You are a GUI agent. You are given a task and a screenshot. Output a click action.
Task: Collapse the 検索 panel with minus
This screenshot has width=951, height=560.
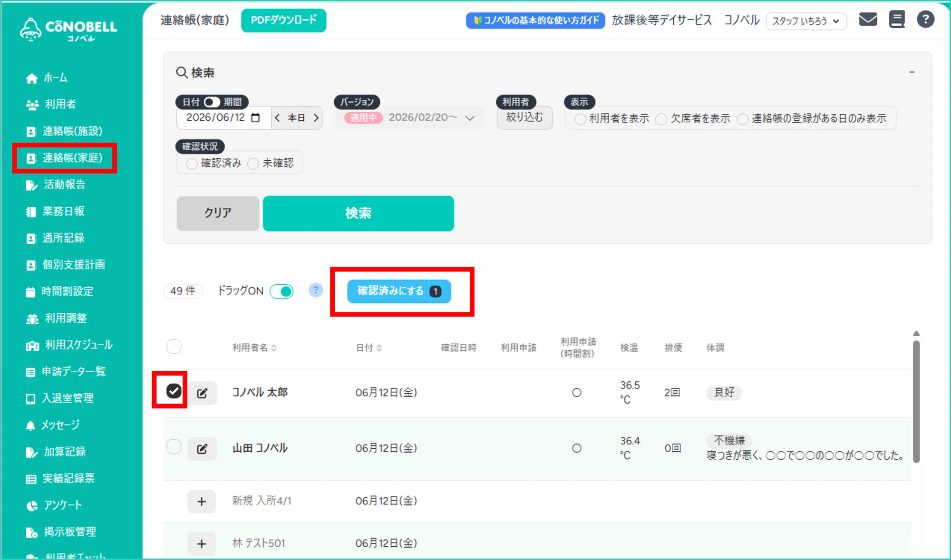(x=912, y=72)
